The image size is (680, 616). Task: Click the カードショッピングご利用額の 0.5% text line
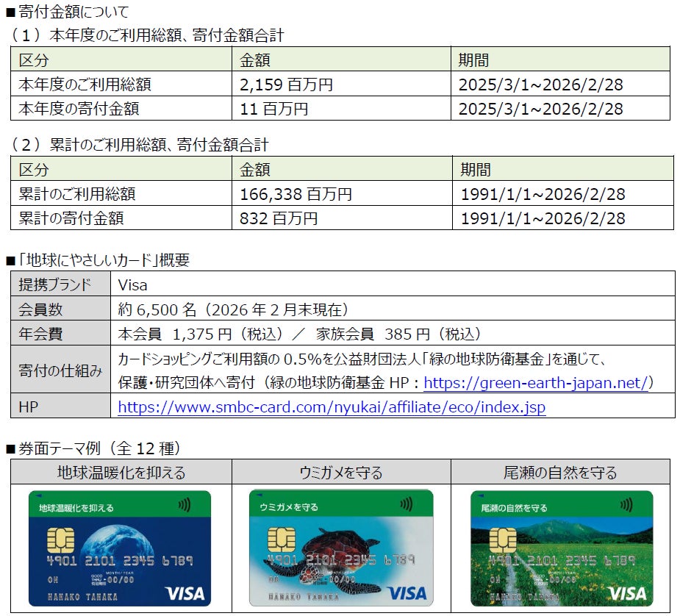[362, 359]
